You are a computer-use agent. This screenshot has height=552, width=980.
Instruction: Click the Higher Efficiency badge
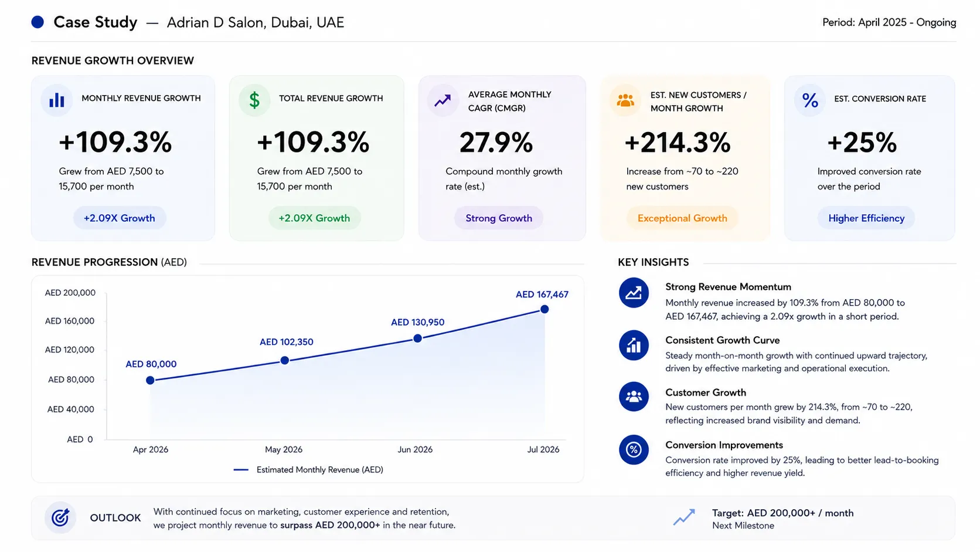866,218
